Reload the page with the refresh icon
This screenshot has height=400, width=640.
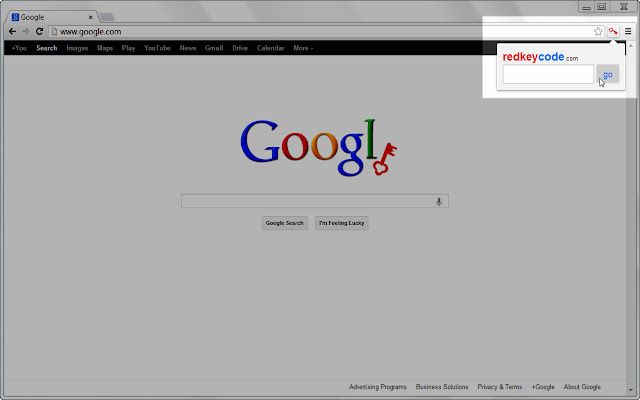click(x=39, y=31)
